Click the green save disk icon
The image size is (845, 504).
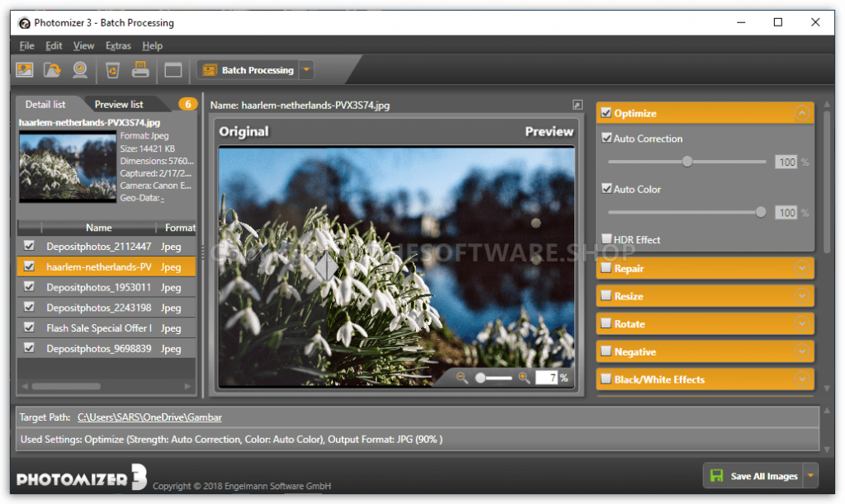click(716, 475)
